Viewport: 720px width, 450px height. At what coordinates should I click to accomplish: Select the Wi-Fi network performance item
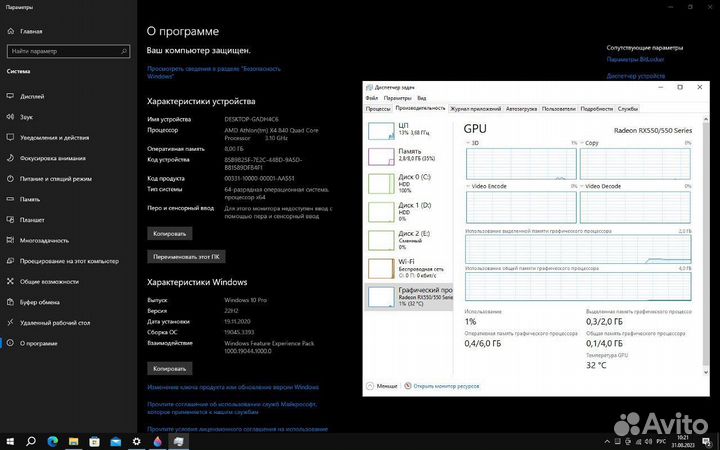click(410, 266)
